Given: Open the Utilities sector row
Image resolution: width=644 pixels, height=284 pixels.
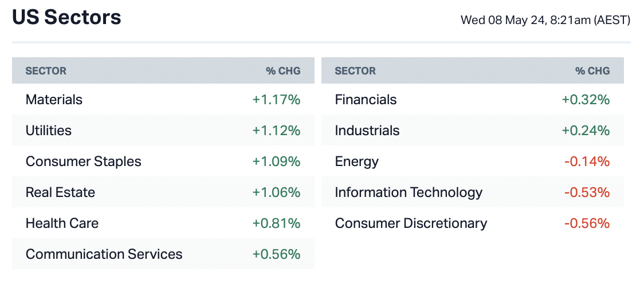Looking at the screenshot, I should [x=49, y=131].
